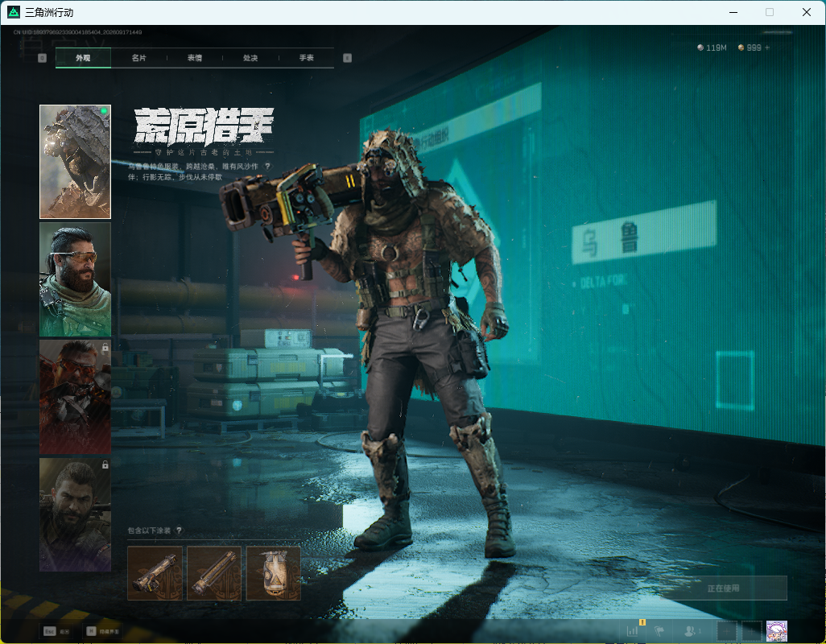Click first empty squad invite plus slot
This screenshot has height=644, width=826.
tap(726, 631)
